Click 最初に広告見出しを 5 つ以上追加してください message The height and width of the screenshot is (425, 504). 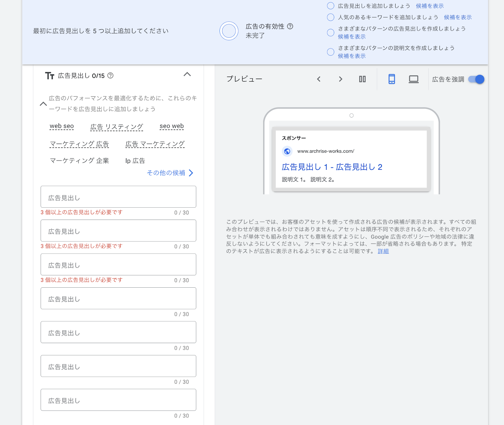(x=101, y=31)
